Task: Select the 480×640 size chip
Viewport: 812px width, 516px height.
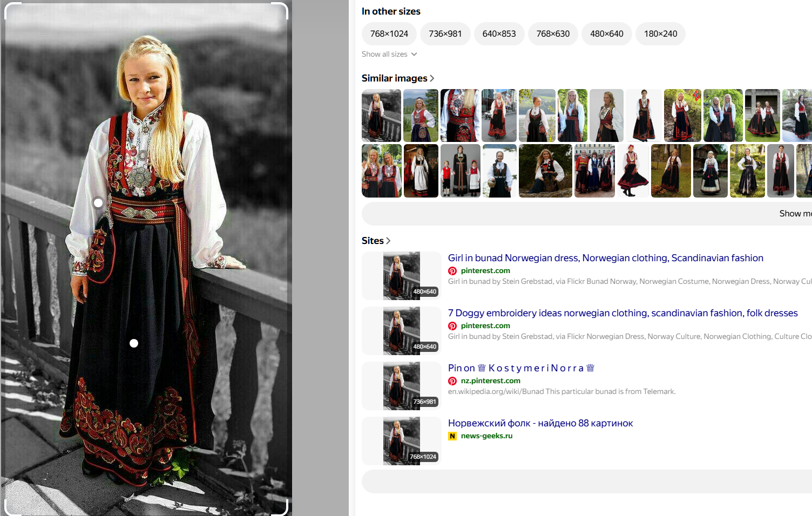Action: click(x=607, y=33)
